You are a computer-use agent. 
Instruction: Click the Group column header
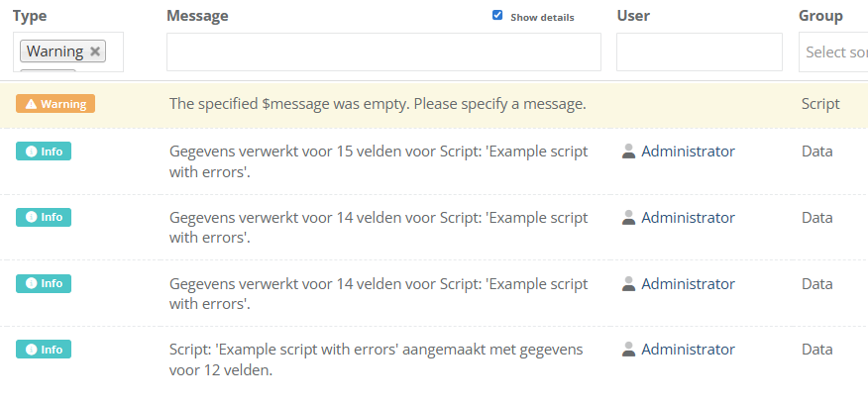820,16
